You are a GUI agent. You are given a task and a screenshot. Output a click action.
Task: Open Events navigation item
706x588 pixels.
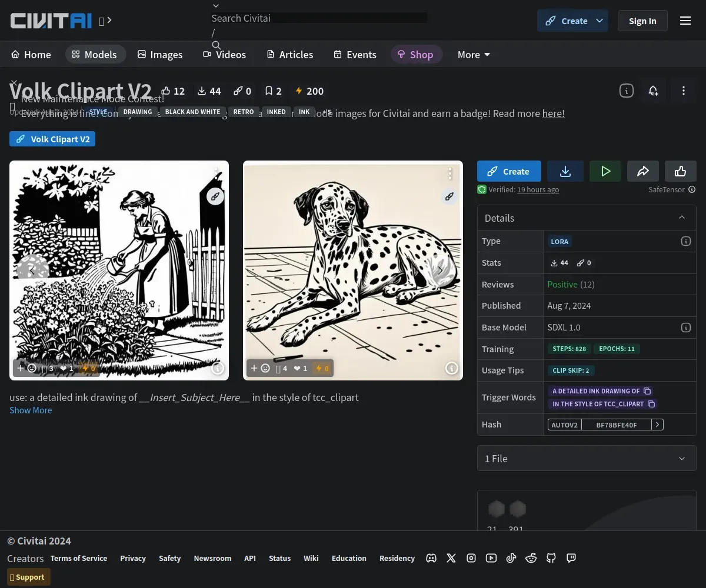pos(355,55)
